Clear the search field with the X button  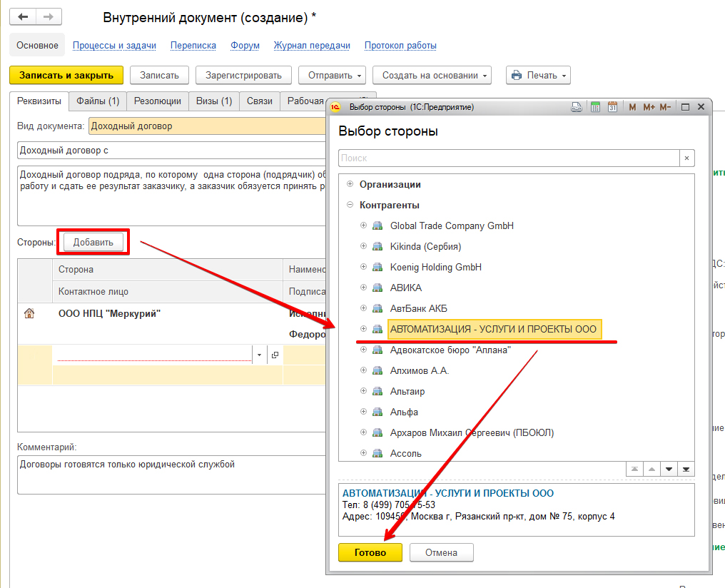tap(686, 158)
